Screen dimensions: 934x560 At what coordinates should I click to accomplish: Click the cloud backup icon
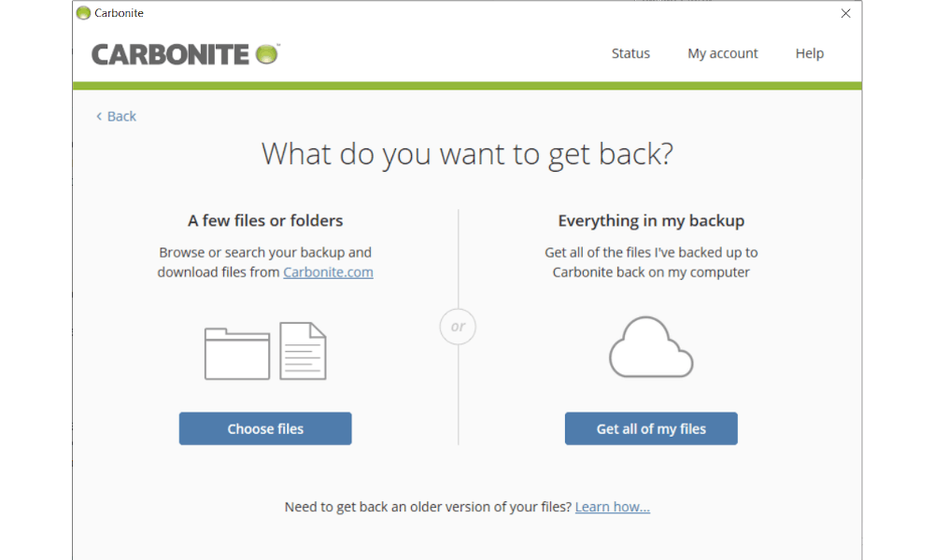point(651,346)
